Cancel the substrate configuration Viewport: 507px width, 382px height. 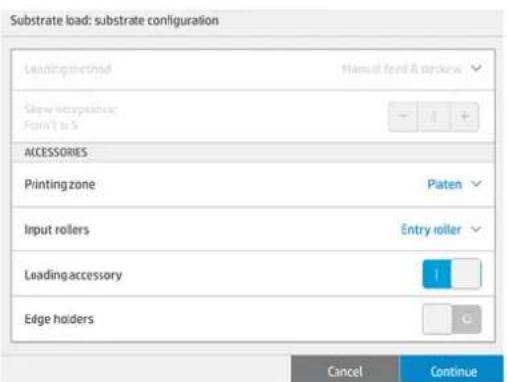click(x=345, y=371)
